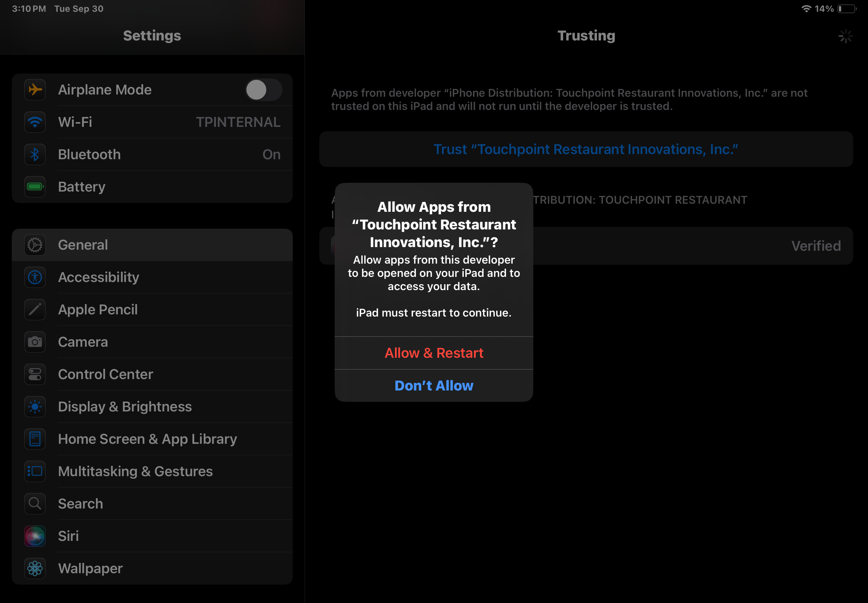The image size is (868, 603).
Task: Tap the Display & Brightness sun icon
Action: [35, 407]
